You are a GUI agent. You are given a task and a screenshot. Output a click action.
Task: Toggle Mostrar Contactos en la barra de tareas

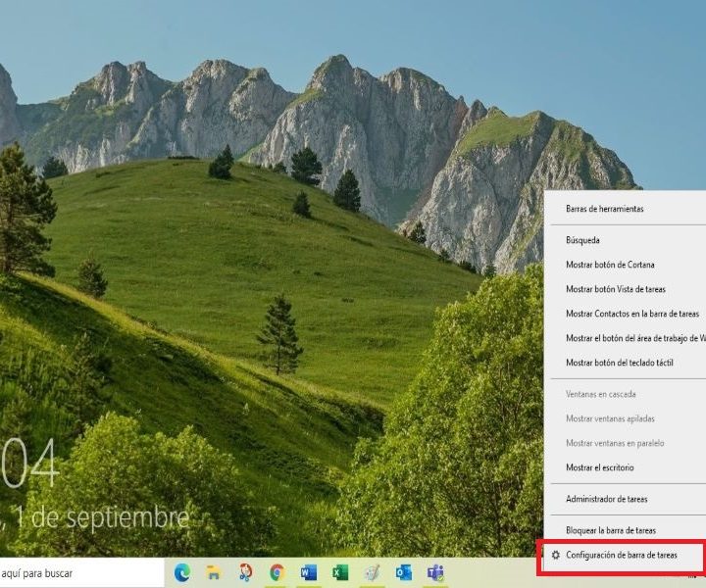tap(625, 314)
